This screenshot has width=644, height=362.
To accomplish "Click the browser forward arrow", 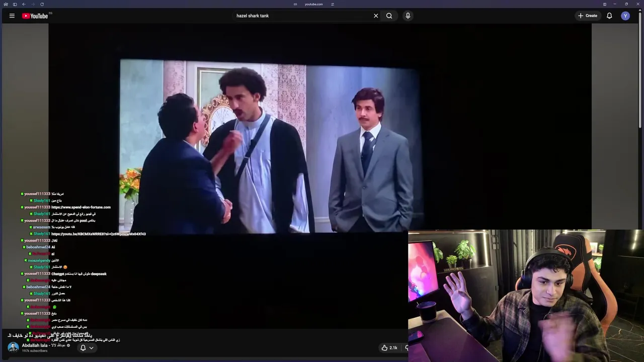I will pyautogui.click(x=33, y=4).
